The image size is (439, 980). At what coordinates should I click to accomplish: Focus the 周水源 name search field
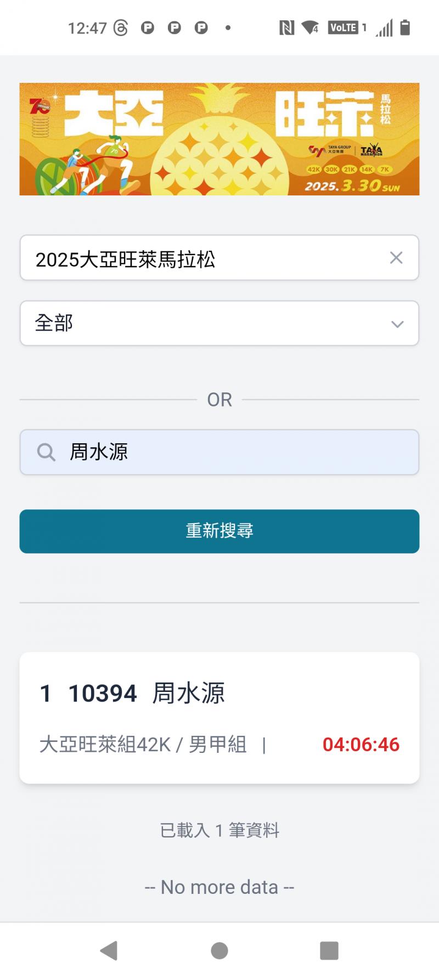(x=230, y=452)
